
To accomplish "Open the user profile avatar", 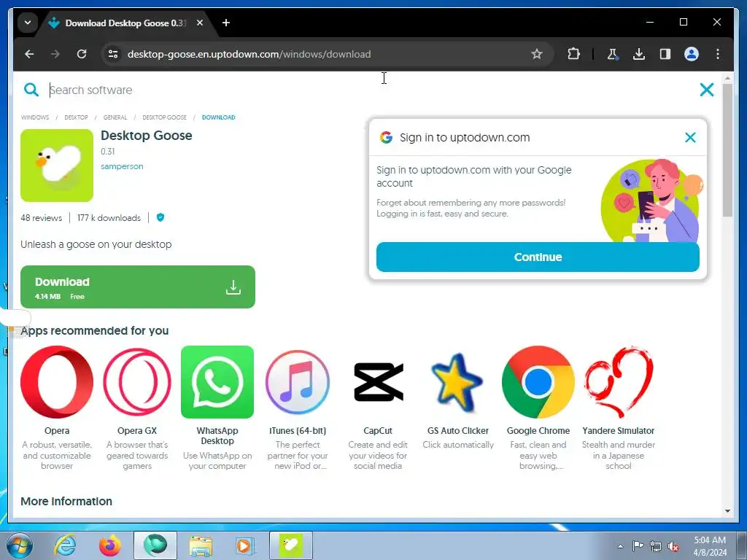I will [692, 54].
